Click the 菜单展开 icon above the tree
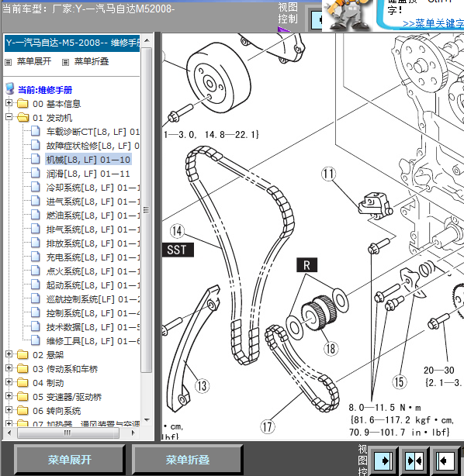 tap(9, 62)
